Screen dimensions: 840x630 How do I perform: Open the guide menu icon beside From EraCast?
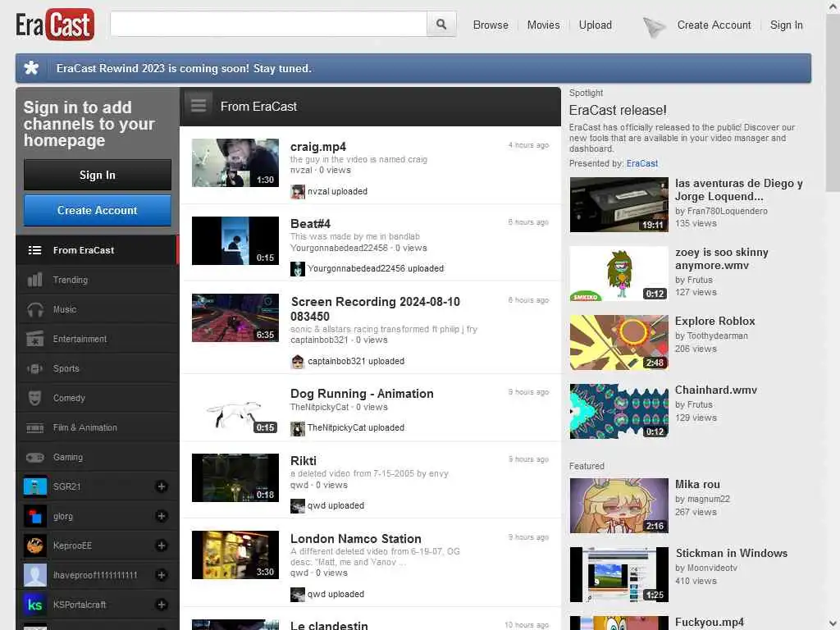click(x=199, y=106)
